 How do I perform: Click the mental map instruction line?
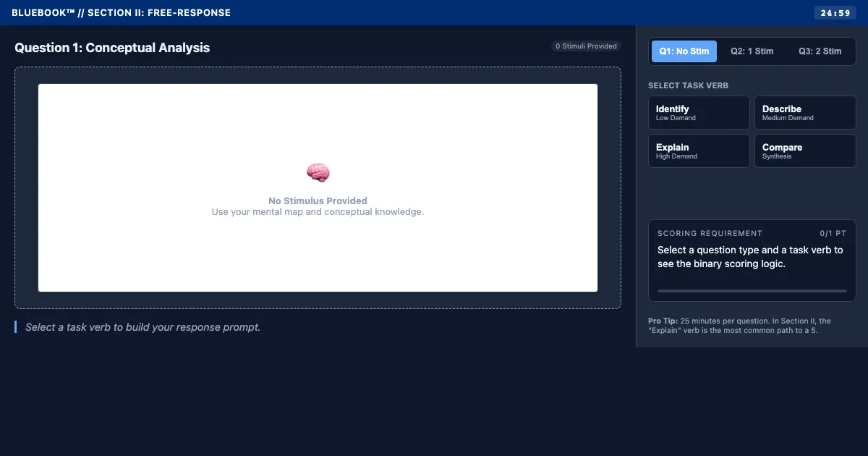pos(318,212)
